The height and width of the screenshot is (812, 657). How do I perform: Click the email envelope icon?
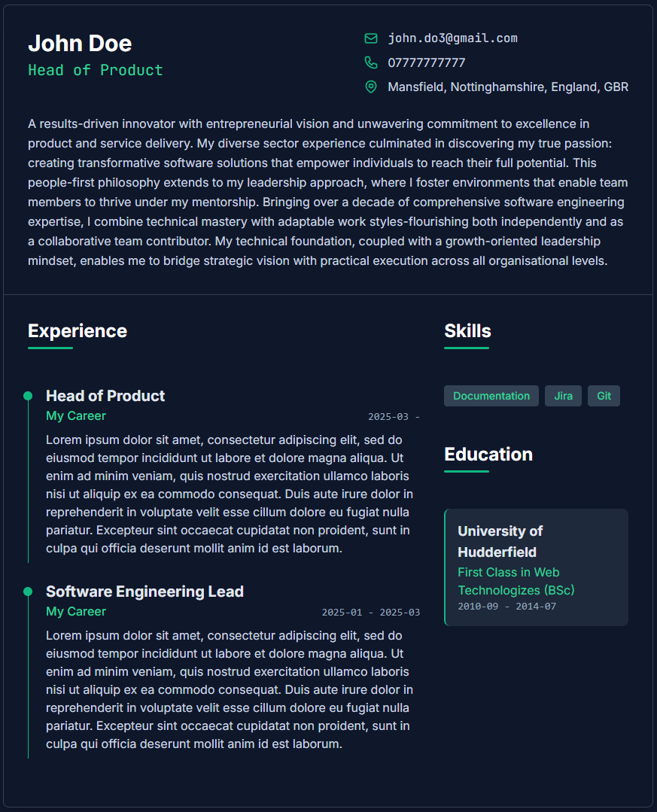(x=371, y=38)
